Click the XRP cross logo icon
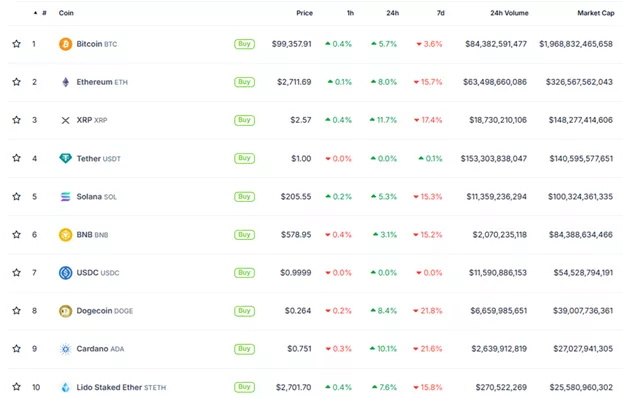The height and width of the screenshot is (398, 623). [66, 120]
